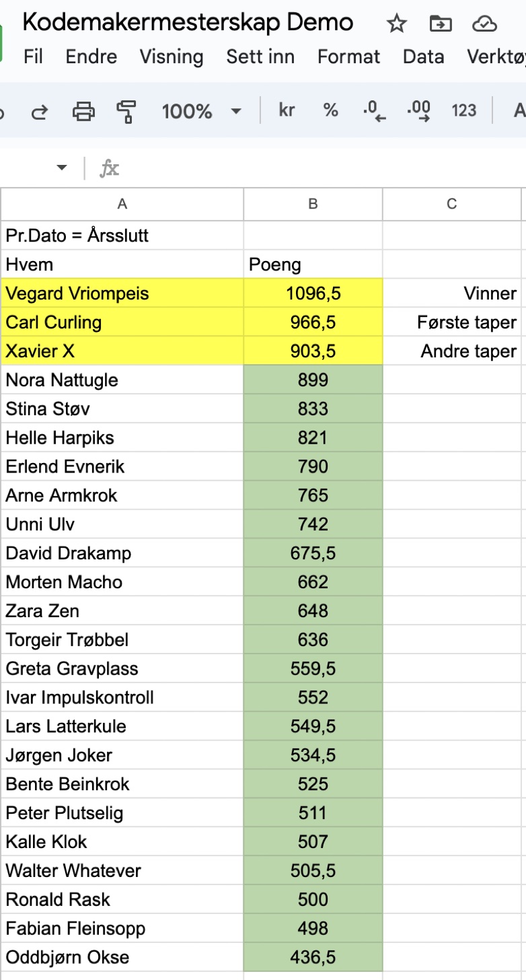526x980 pixels.
Task: Open the zoom percentage chevron next to 100%
Action: tap(235, 111)
